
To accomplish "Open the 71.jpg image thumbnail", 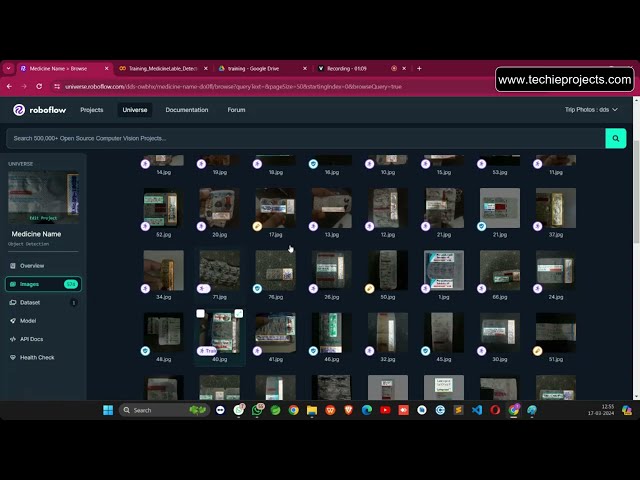I will point(220,270).
